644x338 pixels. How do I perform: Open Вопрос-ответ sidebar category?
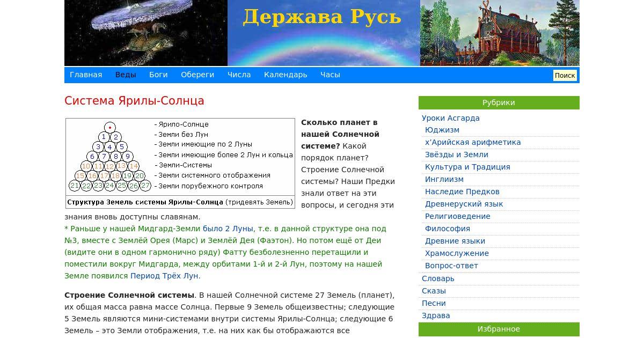[x=451, y=266]
